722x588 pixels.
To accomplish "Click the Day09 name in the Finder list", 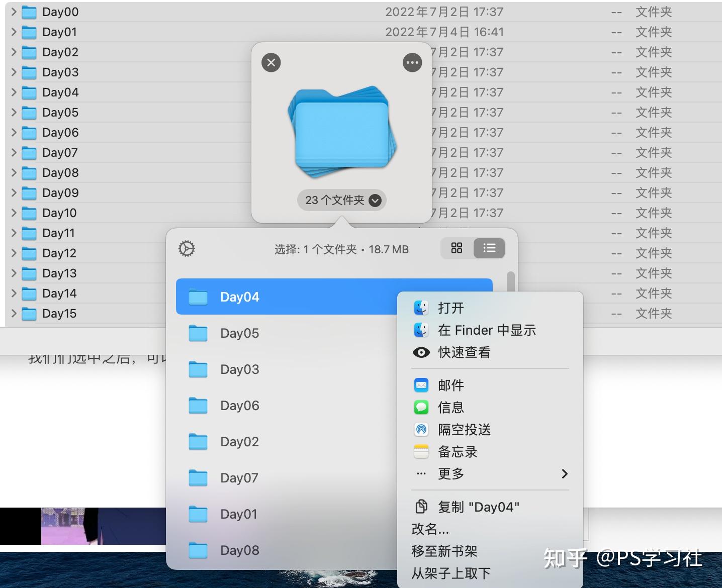I will coord(60,193).
